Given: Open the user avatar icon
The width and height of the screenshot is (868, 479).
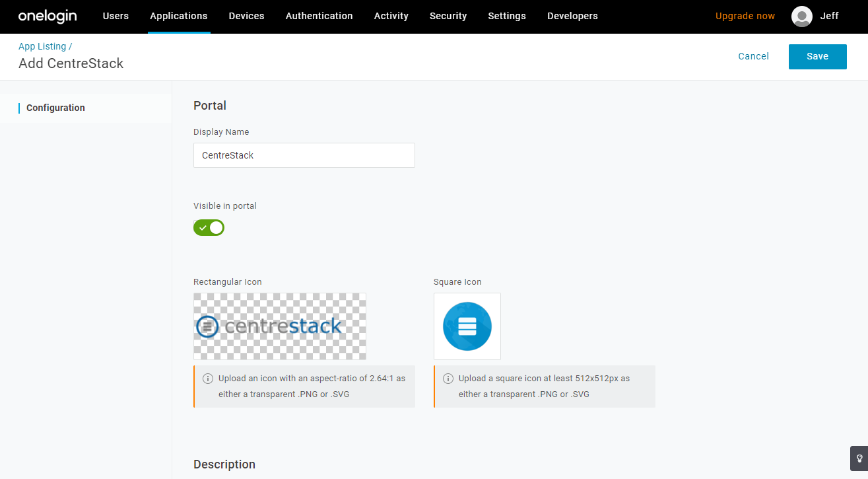Looking at the screenshot, I should (801, 17).
